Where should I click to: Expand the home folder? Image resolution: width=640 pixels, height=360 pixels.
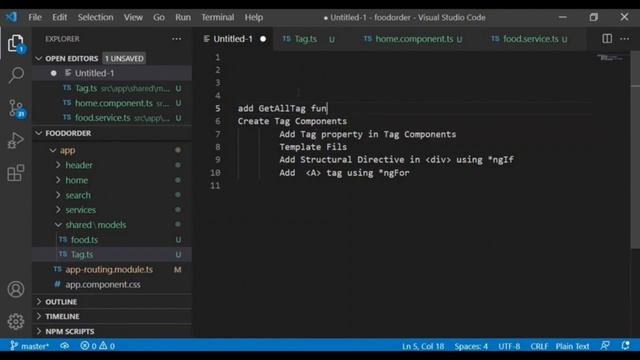coord(58,180)
